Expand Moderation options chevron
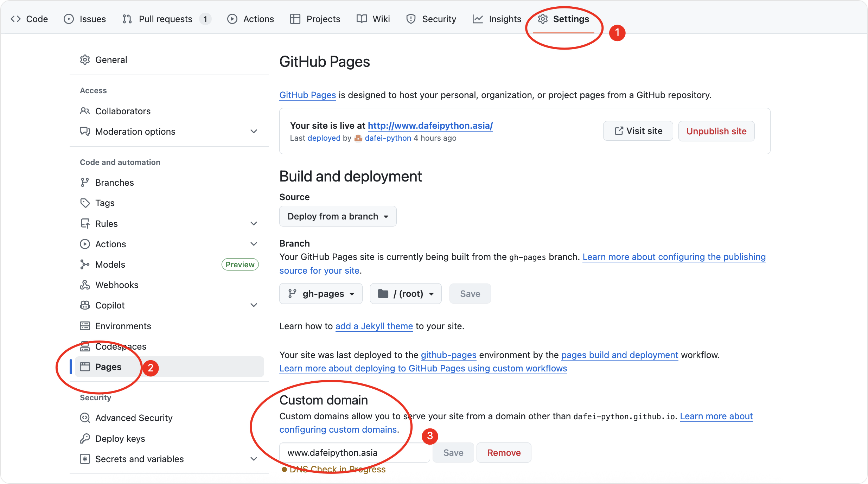This screenshot has width=868, height=484. [254, 132]
